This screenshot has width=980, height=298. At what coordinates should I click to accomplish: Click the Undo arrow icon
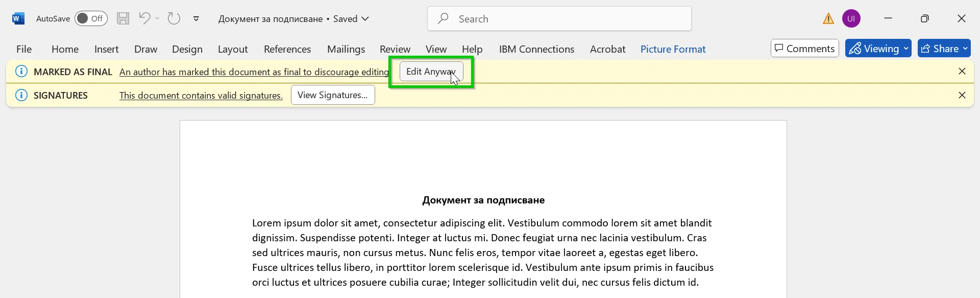coord(144,18)
